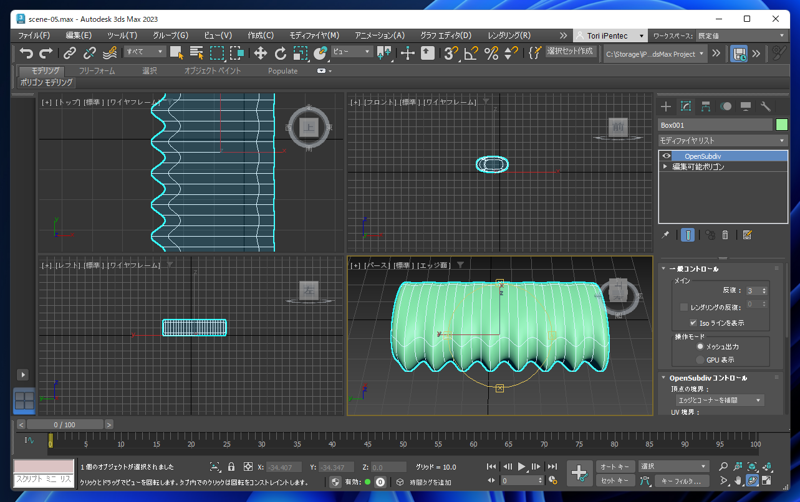Image resolution: width=800 pixels, height=502 pixels.
Task: Open the Tori iPentec user dropdown
Action: (610, 36)
